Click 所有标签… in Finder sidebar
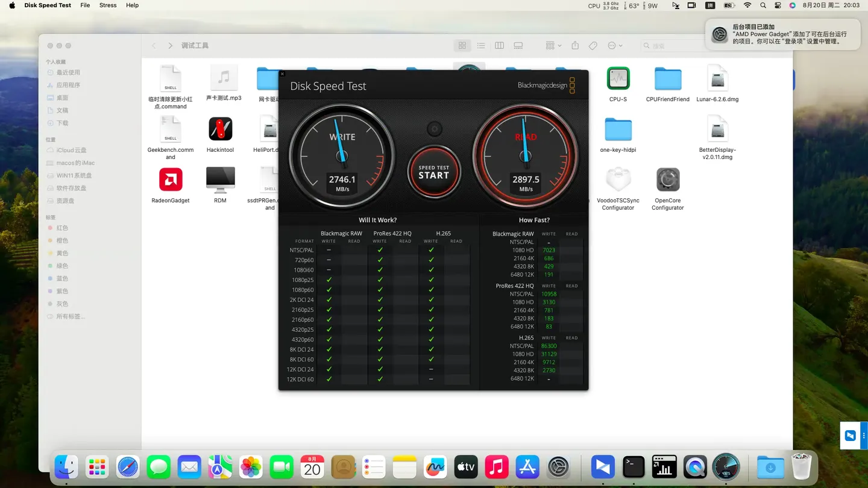The width and height of the screenshot is (868, 488). pyautogui.click(x=70, y=317)
